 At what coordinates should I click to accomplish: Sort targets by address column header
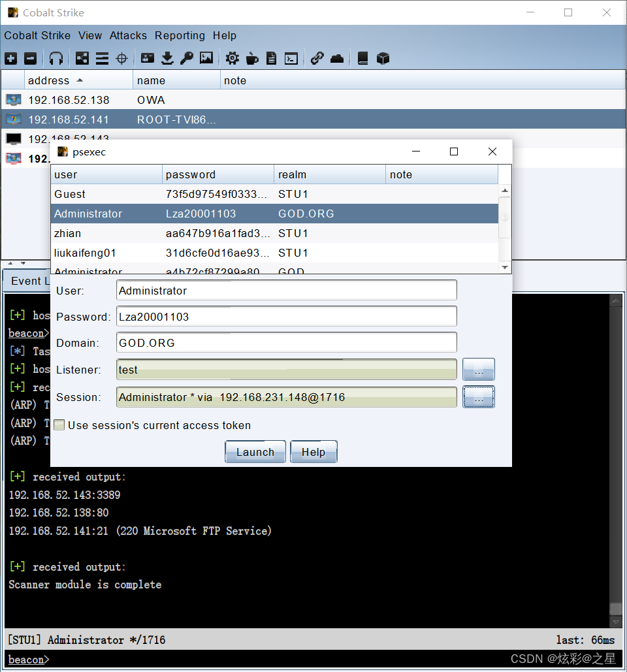coord(78,80)
